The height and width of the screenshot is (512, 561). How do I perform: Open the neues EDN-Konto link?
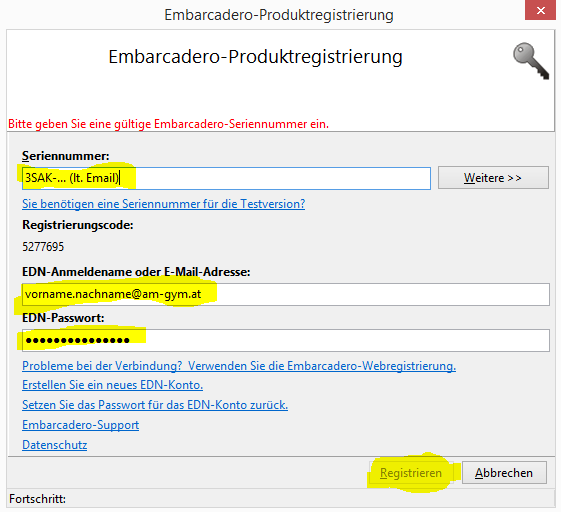tap(112, 385)
